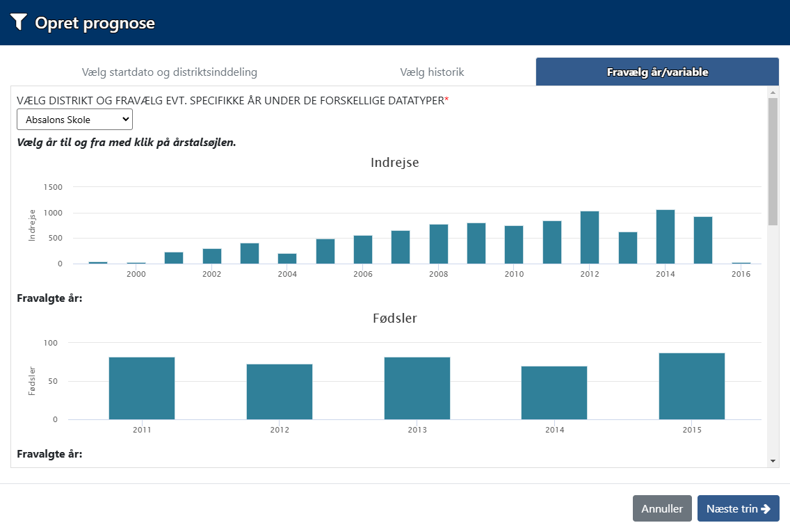Select the Fravælg år/variable tab

[657, 72]
